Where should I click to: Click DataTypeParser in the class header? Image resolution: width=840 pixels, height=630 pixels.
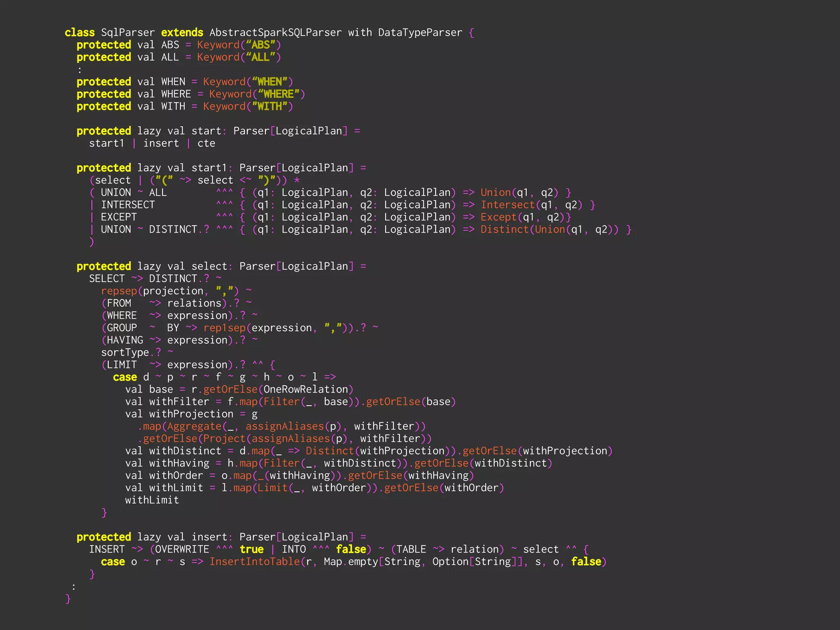pyautogui.click(x=420, y=32)
